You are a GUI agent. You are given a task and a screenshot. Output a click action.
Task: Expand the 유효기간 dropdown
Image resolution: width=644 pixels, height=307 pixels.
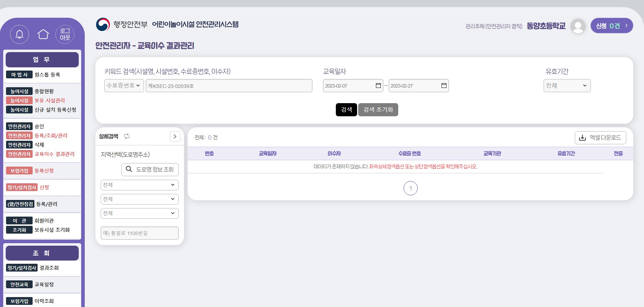click(567, 86)
